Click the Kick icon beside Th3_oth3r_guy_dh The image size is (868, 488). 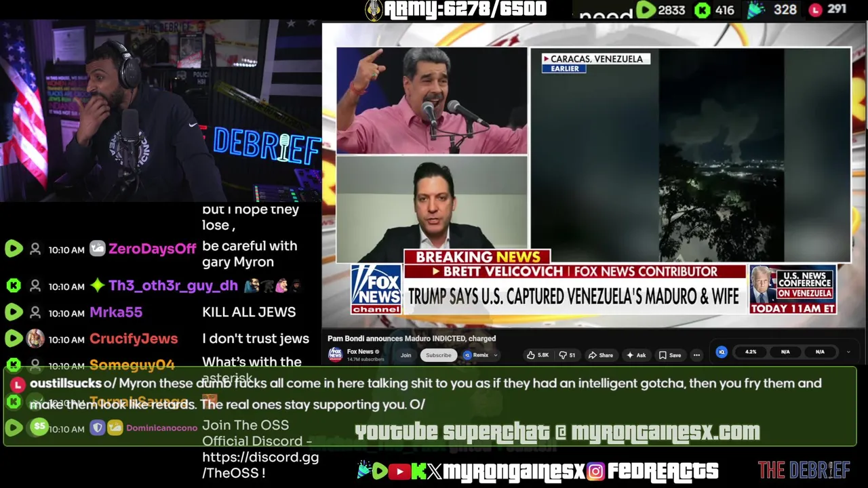point(14,286)
